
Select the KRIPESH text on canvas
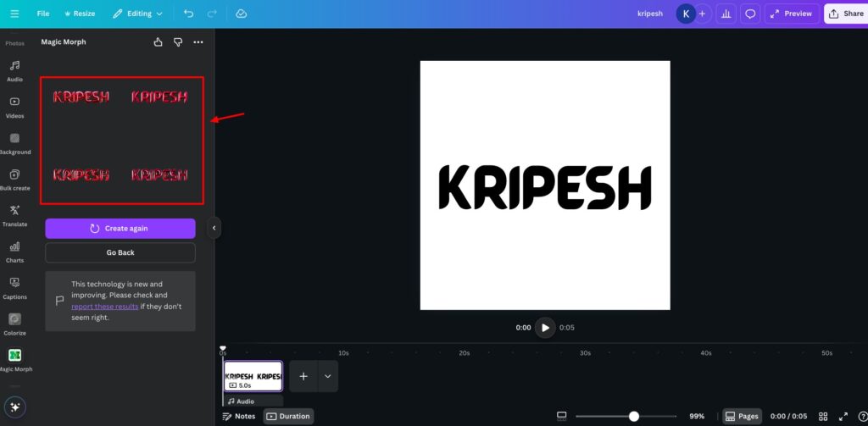pyautogui.click(x=545, y=187)
